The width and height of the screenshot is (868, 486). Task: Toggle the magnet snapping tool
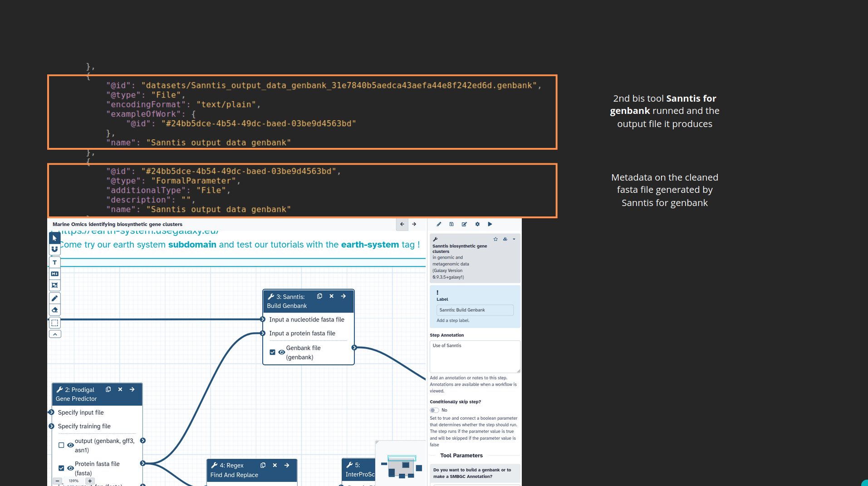(55, 249)
